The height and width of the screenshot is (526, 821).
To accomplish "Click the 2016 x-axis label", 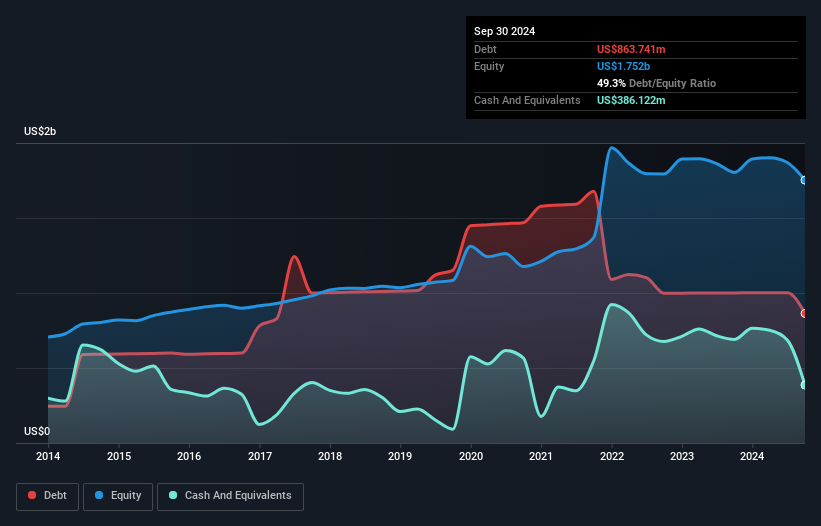I will (x=189, y=456).
